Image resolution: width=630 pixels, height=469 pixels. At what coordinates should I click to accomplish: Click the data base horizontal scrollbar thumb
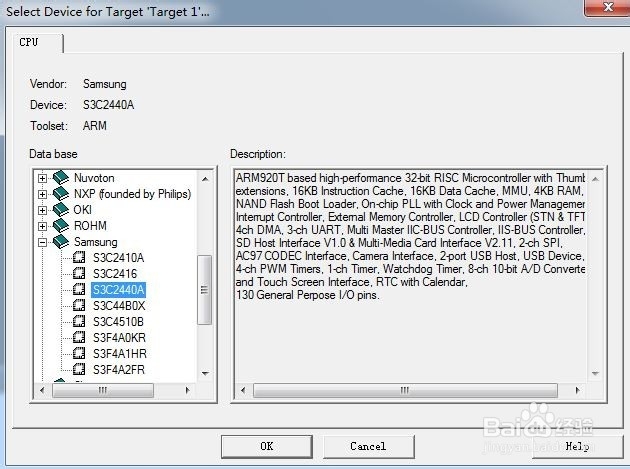tap(103, 390)
